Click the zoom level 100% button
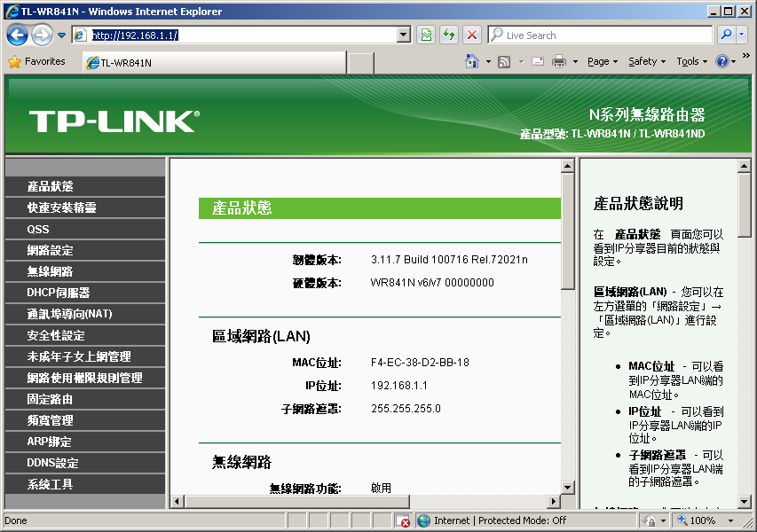757x532 pixels. pos(697,520)
